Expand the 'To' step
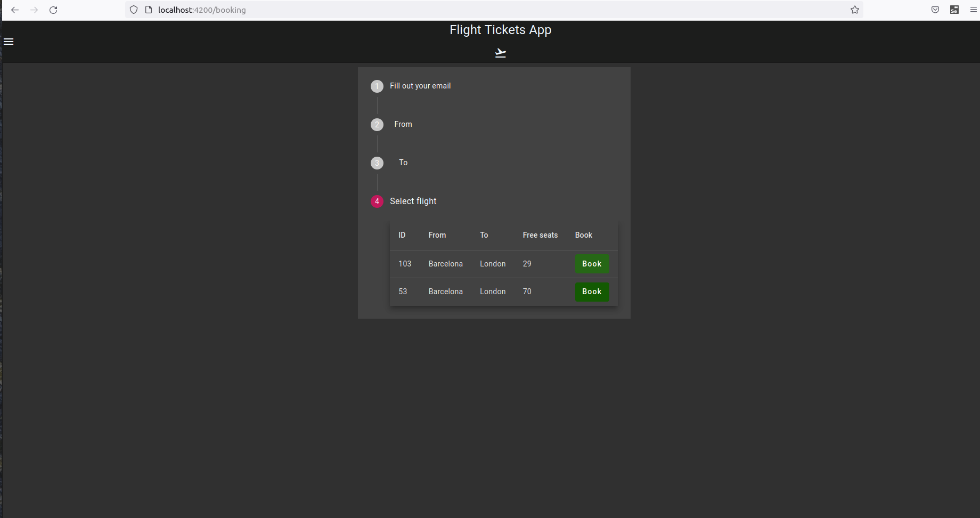The image size is (980, 518). click(x=403, y=163)
